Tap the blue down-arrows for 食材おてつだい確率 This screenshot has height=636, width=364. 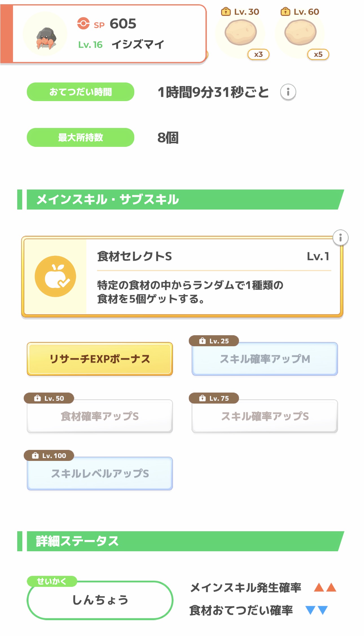[317, 610]
